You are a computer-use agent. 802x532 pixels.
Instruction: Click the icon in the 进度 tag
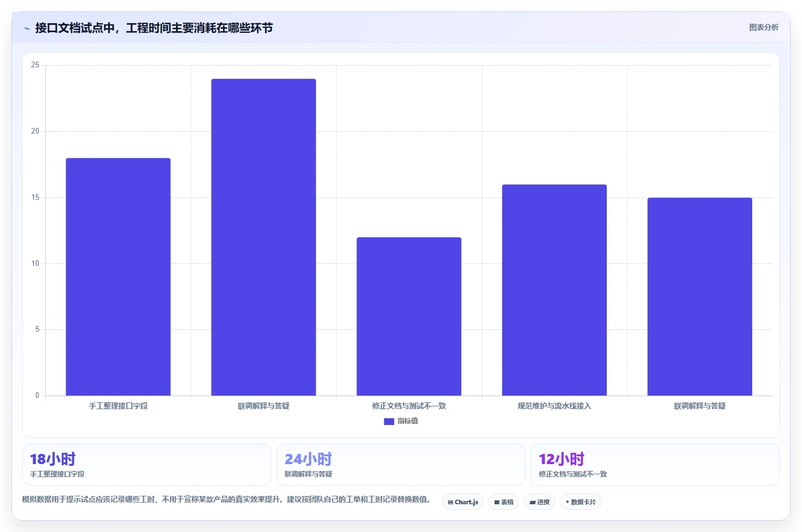pyautogui.click(x=533, y=503)
